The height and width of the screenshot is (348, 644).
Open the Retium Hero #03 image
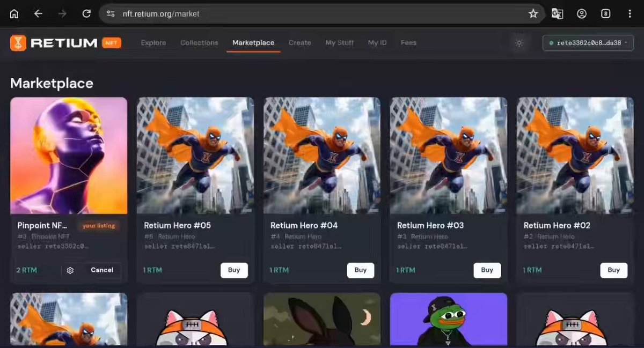[449, 156]
